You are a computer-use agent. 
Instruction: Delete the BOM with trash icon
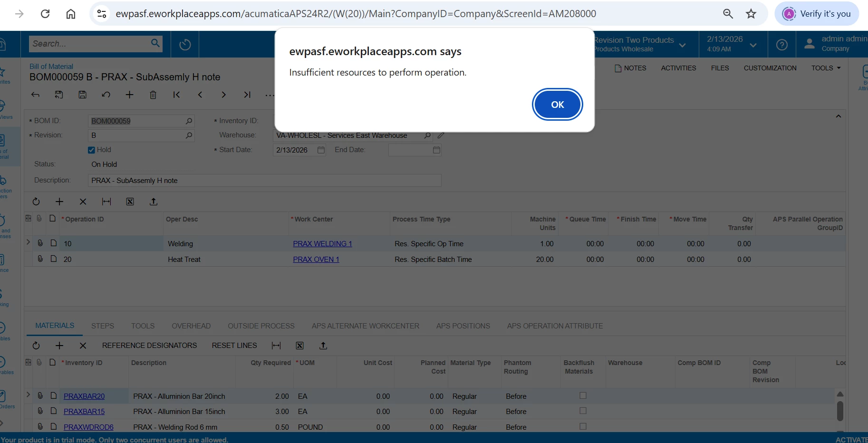click(153, 95)
